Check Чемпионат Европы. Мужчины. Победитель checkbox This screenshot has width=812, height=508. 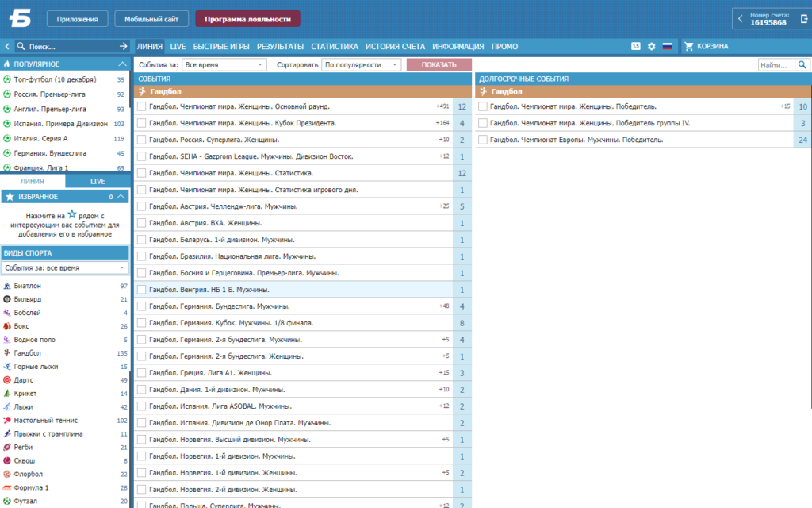pyautogui.click(x=483, y=140)
